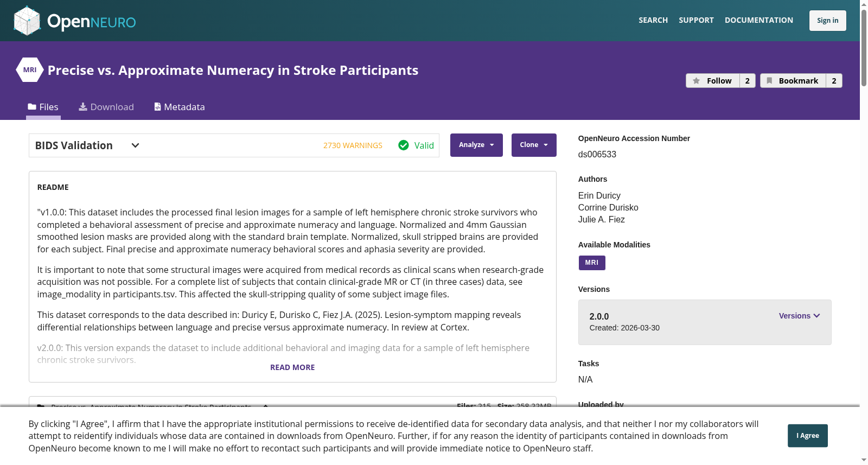Open the DOCUMENTATION menu link
Screen dimensions: 868x465
pyautogui.click(x=759, y=20)
